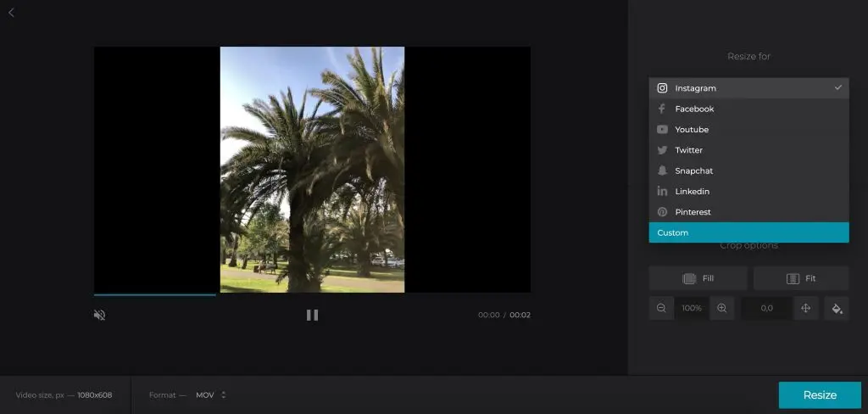Choose the Custom resize option
The height and width of the screenshot is (414, 868).
point(748,232)
